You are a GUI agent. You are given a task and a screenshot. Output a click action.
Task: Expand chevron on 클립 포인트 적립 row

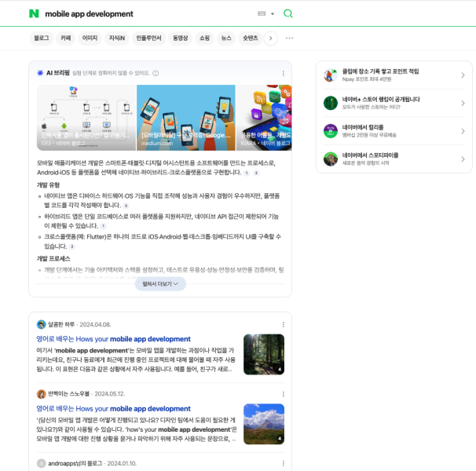point(463,75)
